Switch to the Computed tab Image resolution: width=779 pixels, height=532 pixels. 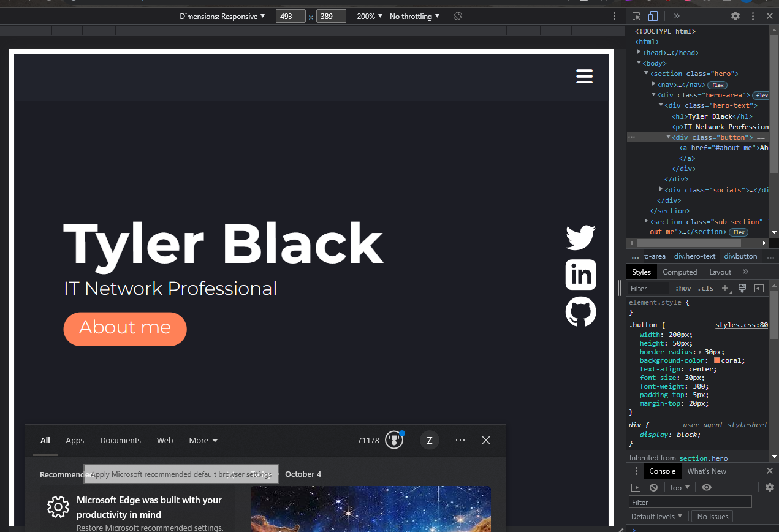coord(680,272)
